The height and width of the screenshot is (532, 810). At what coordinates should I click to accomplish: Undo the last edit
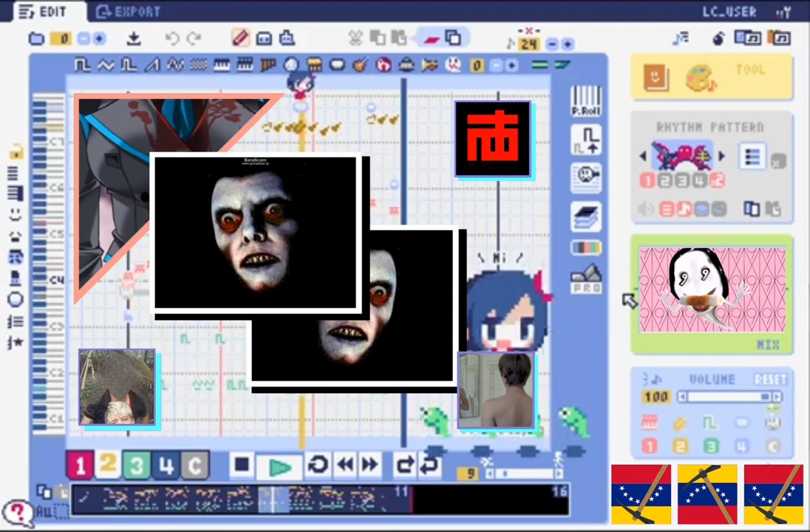coord(172,38)
